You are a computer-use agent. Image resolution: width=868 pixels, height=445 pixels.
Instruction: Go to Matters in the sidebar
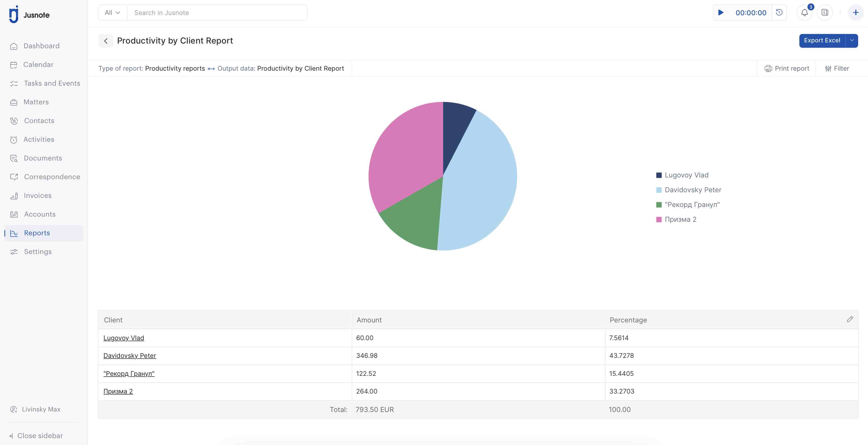tap(36, 102)
